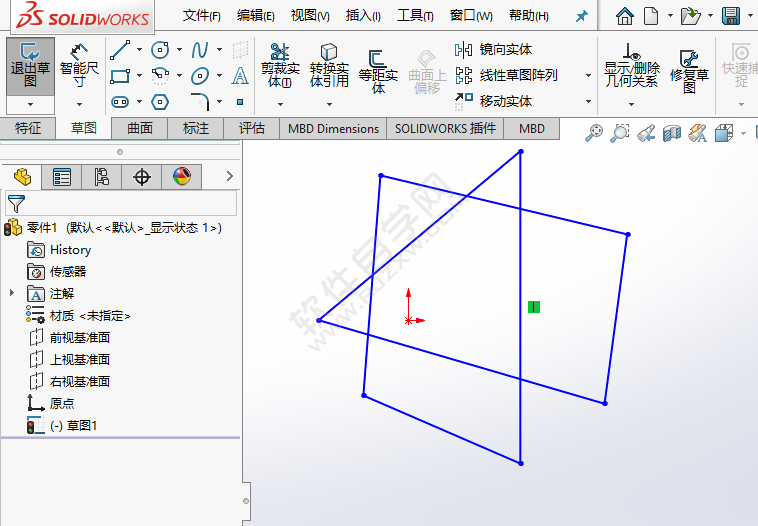The width and height of the screenshot is (758, 526).
Task: Switch to the 特征 (Features) tab
Action: 28,129
